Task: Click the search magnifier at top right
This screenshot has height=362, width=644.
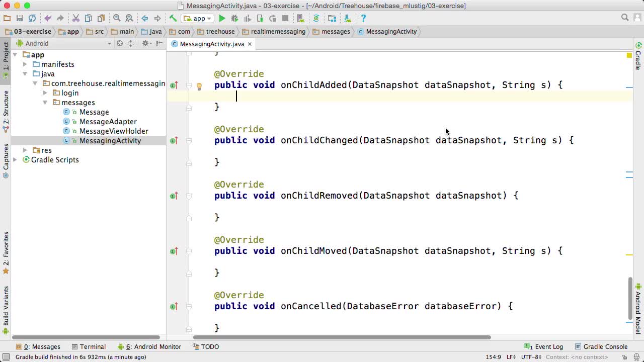Action: click(625, 18)
